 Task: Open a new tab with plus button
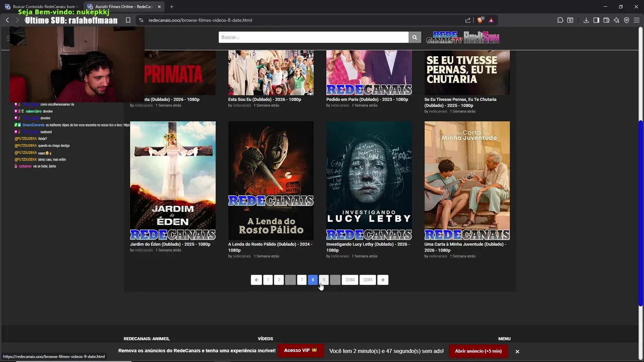click(x=172, y=7)
